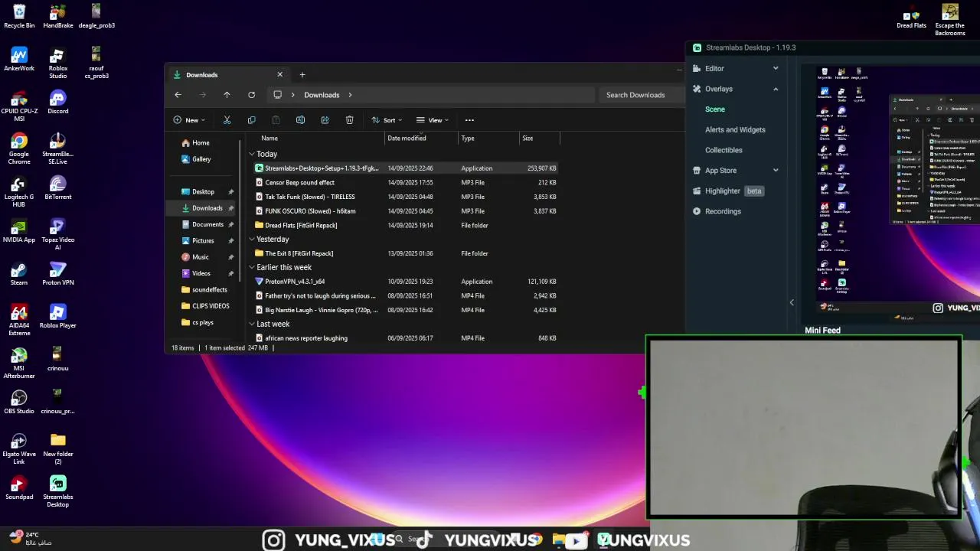
Task: Select the Downloads tab in Explorer
Action: (x=227, y=75)
